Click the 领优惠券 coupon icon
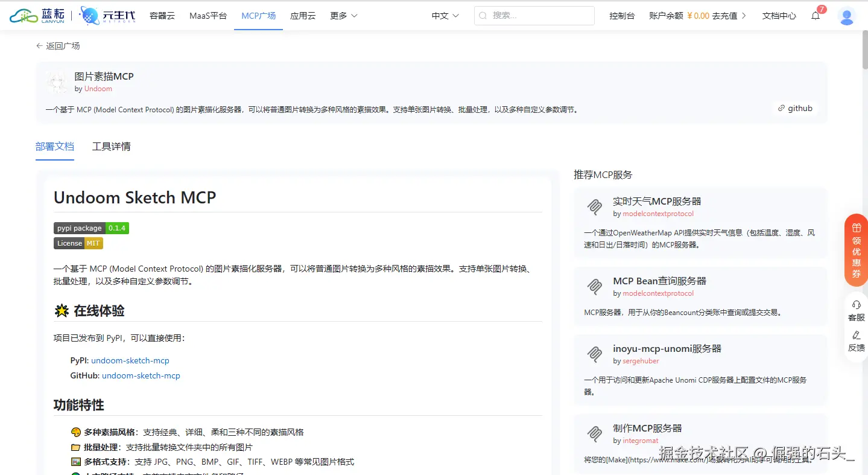The width and height of the screenshot is (868, 475). click(856, 229)
